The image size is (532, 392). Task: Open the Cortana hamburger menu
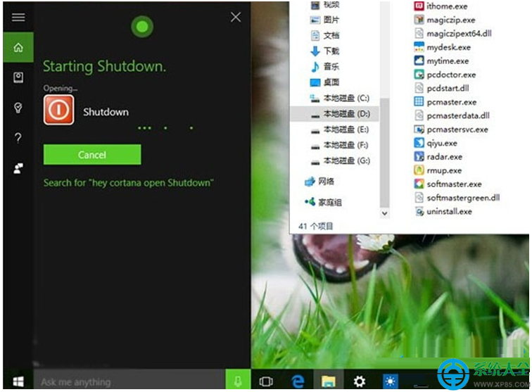pyautogui.click(x=18, y=17)
